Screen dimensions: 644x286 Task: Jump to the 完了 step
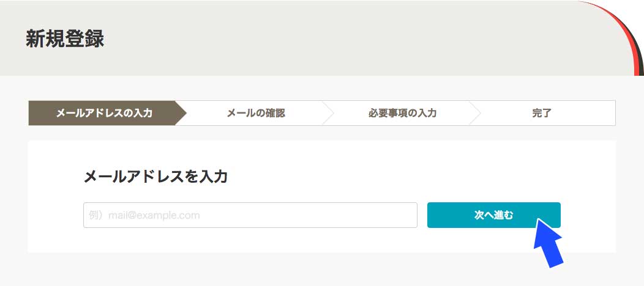tap(541, 113)
